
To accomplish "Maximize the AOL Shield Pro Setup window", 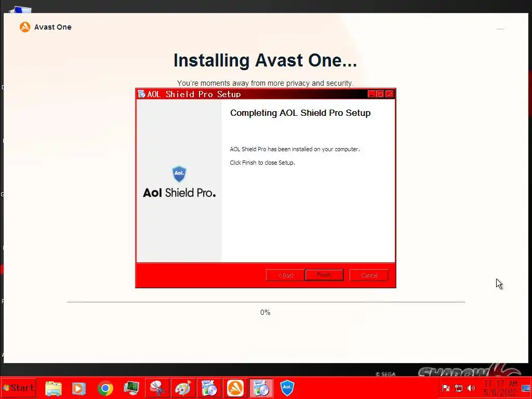I will [380, 94].
